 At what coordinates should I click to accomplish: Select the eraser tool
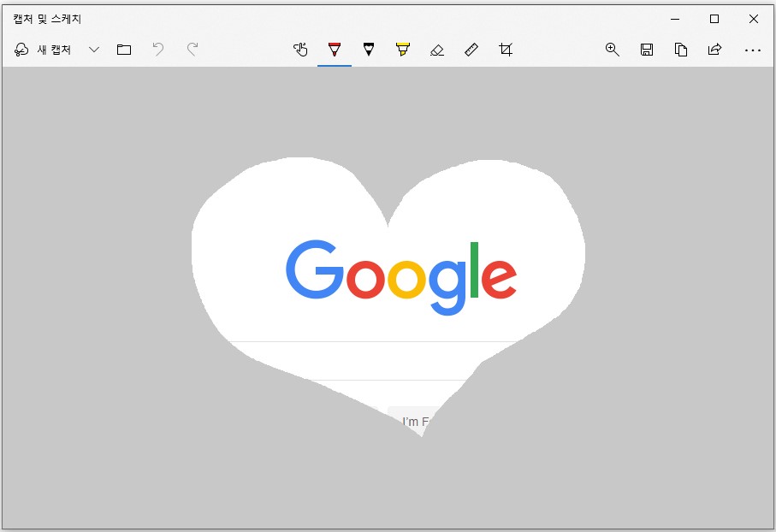tap(437, 50)
